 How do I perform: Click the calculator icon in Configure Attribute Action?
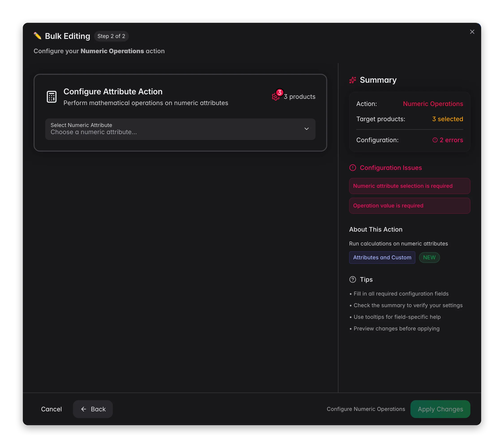[51, 97]
